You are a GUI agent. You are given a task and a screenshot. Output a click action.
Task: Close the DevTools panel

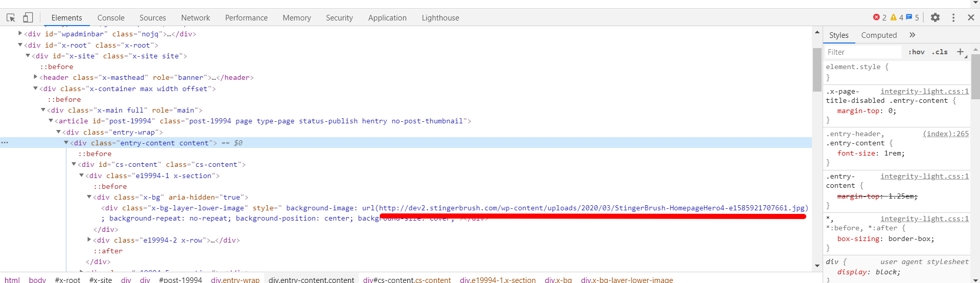[x=971, y=17]
